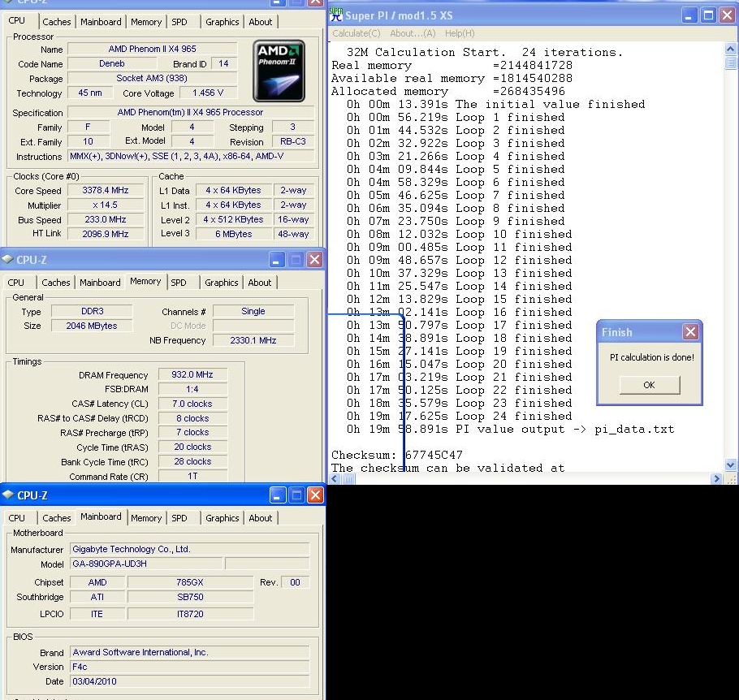Screen dimensions: 739x700
Task: Close the Finish dialog with its X
Action: coord(690,332)
